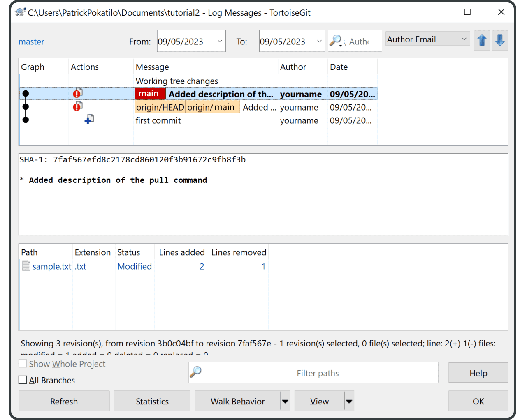Click the blue up arrow navigation icon
527x420 pixels.
tap(482, 40)
